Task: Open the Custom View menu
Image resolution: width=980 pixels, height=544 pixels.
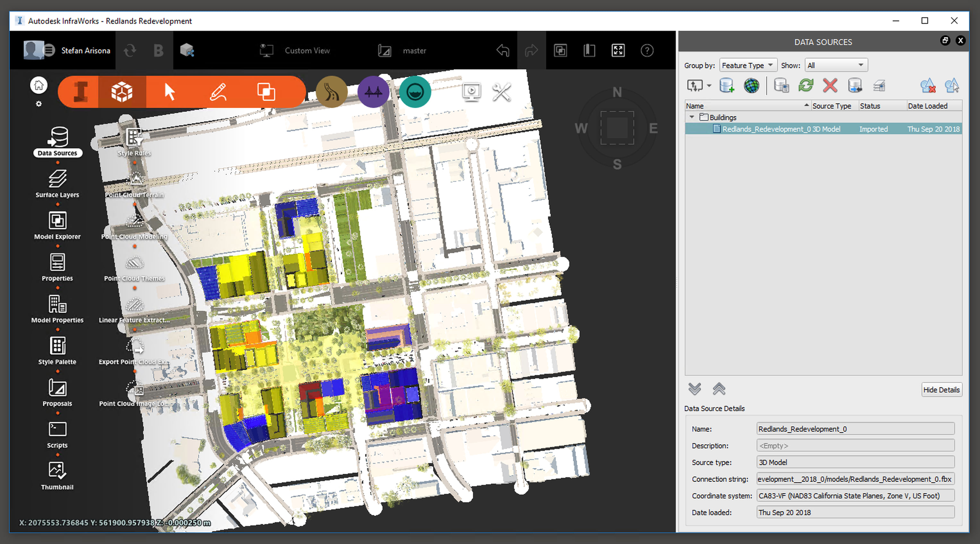Action: click(307, 50)
